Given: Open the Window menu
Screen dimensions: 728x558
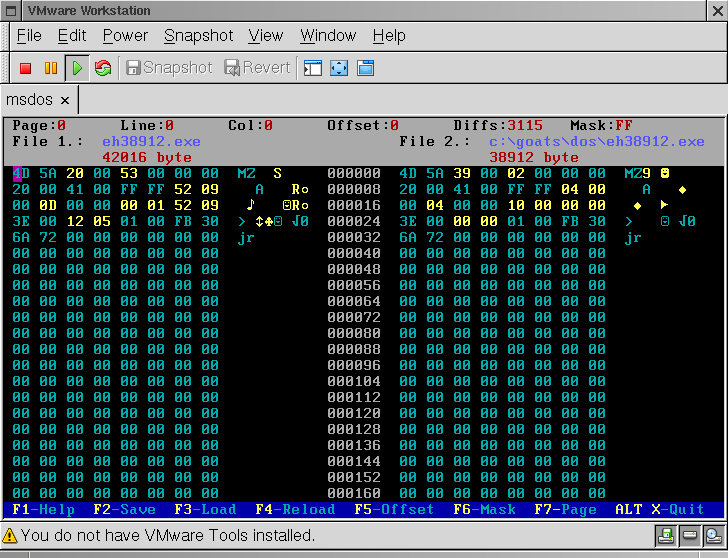Looking at the screenshot, I should 328,36.
